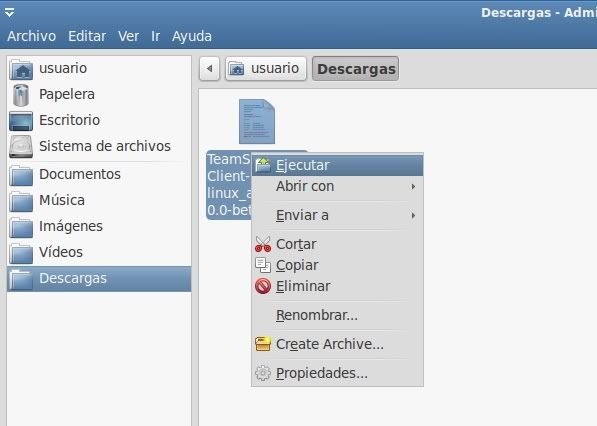The width and height of the screenshot is (597, 426).
Task: Expand the Abrir con submenu arrow
Action: click(413, 187)
